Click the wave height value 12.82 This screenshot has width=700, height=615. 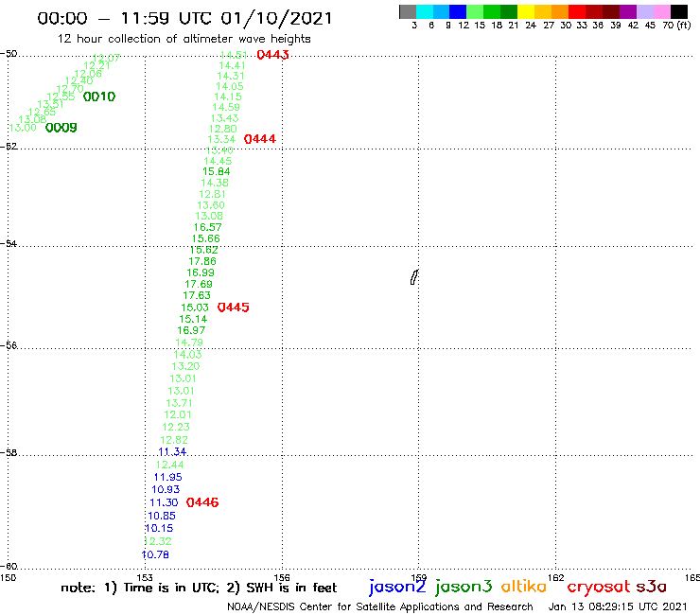(x=174, y=440)
